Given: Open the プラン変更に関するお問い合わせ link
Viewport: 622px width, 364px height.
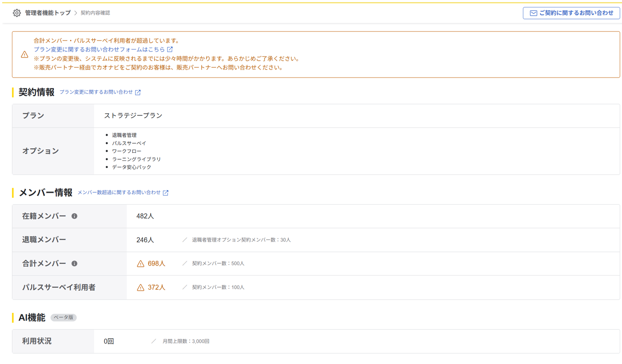Looking at the screenshot, I should (x=97, y=92).
